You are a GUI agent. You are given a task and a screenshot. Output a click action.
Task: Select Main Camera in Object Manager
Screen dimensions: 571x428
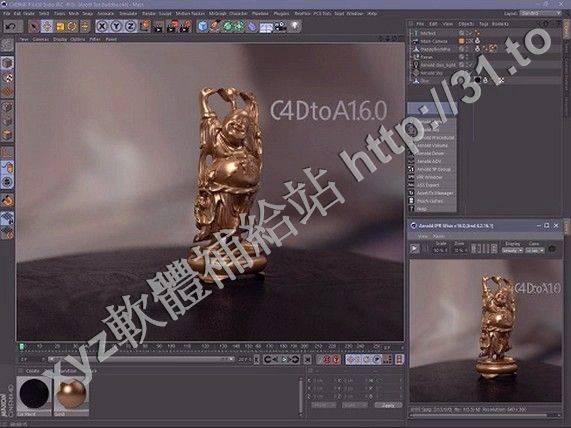tap(434, 41)
